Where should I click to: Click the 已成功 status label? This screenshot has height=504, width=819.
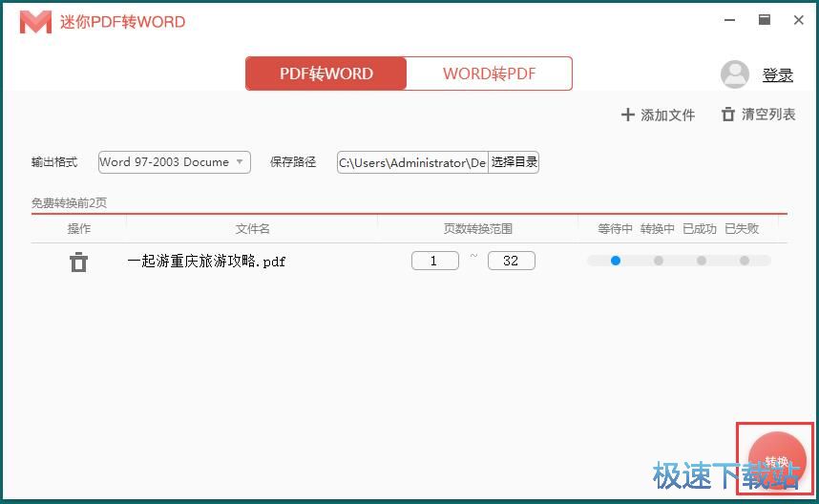(700, 229)
